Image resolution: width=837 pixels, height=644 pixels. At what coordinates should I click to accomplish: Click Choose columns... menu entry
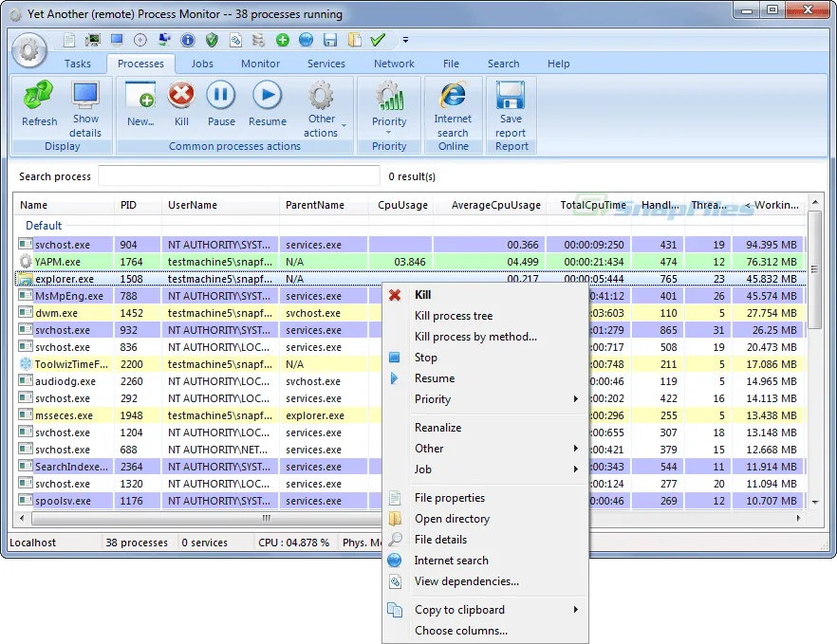[460, 631]
